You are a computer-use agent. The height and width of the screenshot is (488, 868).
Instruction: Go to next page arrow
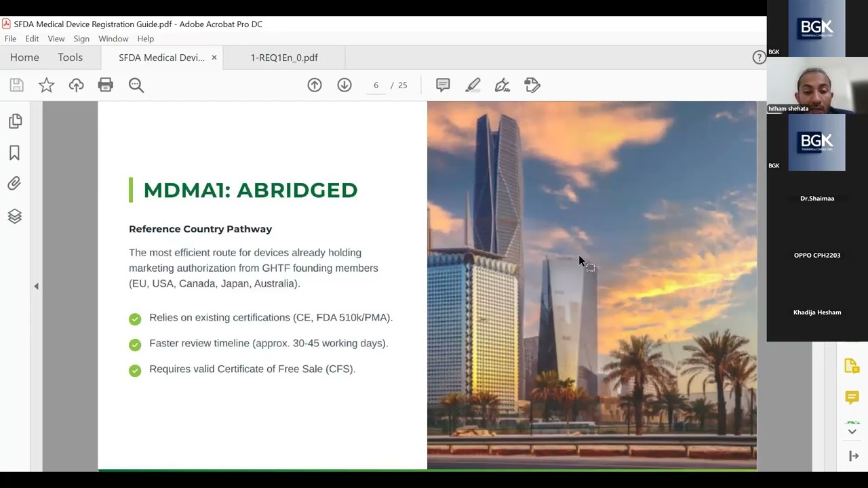point(344,85)
